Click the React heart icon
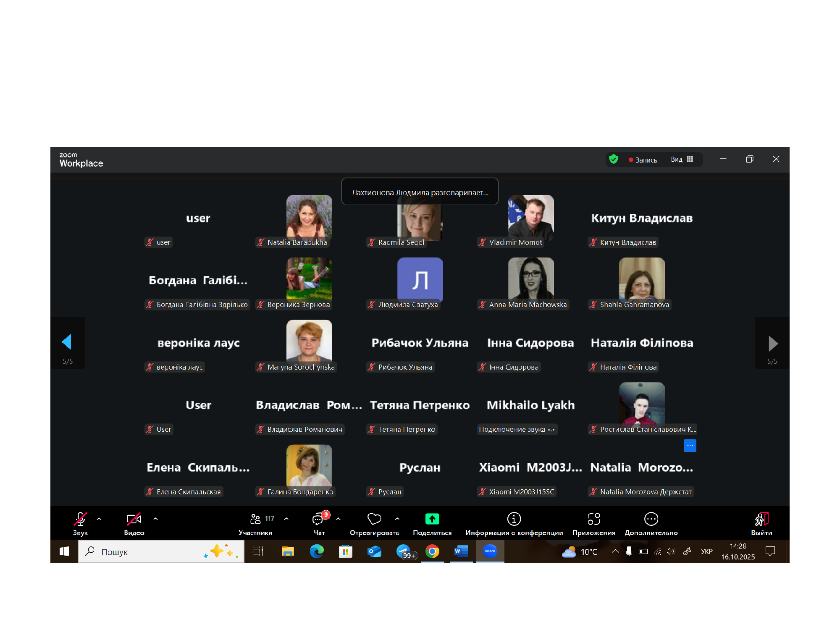This screenshot has height=630, width=840. pyautogui.click(x=374, y=519)
